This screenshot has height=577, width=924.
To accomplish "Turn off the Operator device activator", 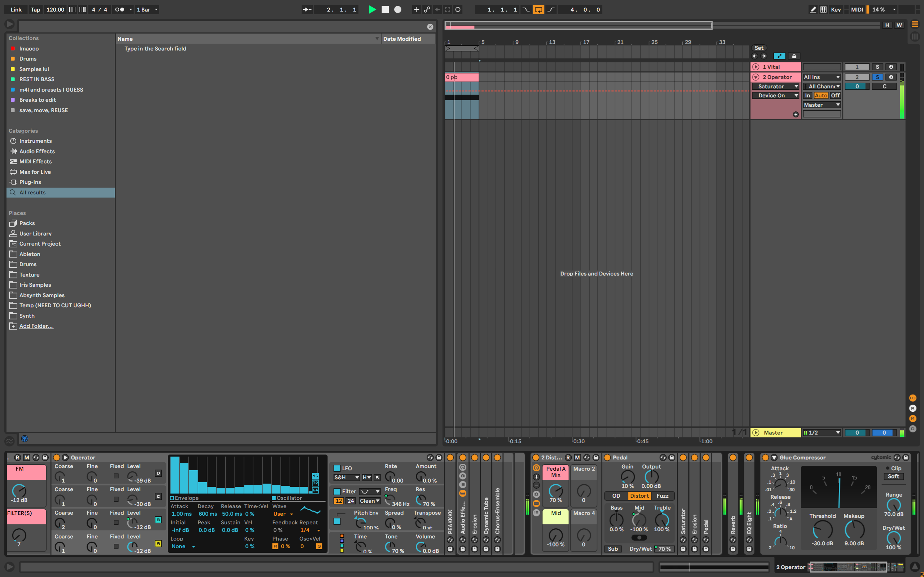I will click(57, 457).
